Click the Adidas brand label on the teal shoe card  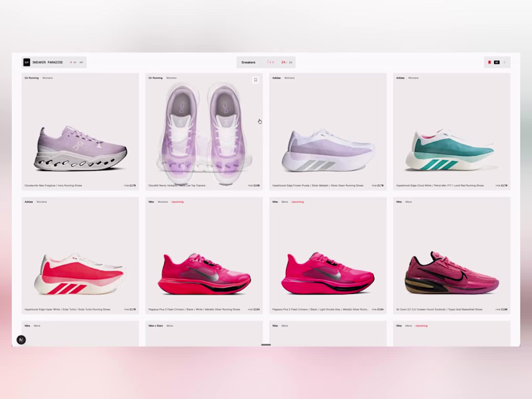[400, 78]
